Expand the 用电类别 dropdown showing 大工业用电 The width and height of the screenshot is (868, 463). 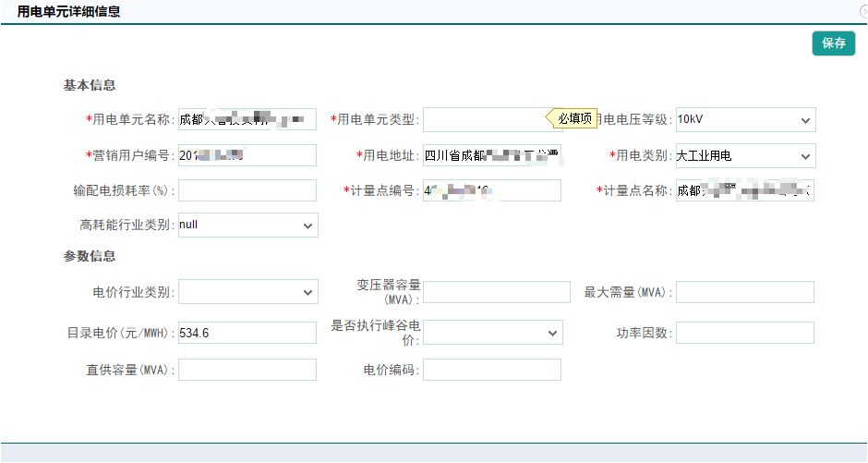click(x=745, y=155)
